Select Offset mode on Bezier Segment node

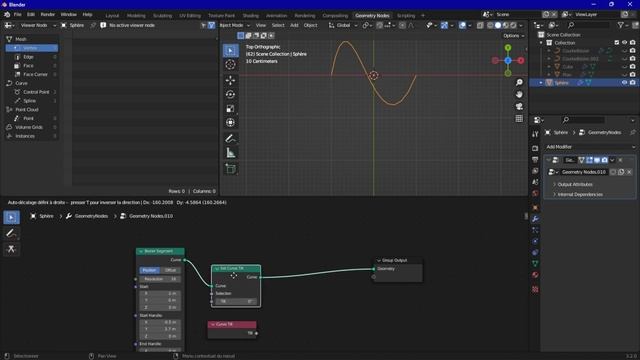(170, 270)
